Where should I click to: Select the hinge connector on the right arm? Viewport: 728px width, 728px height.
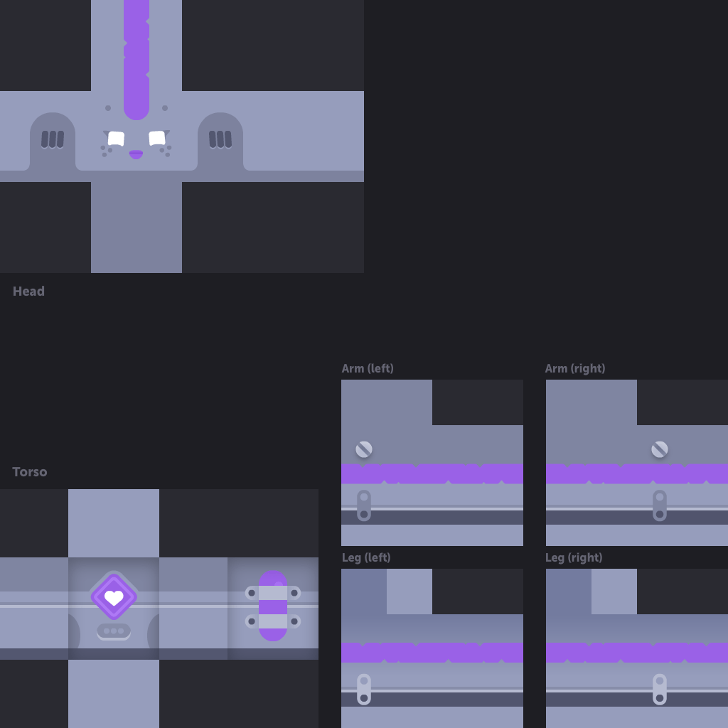coord(660,505)
